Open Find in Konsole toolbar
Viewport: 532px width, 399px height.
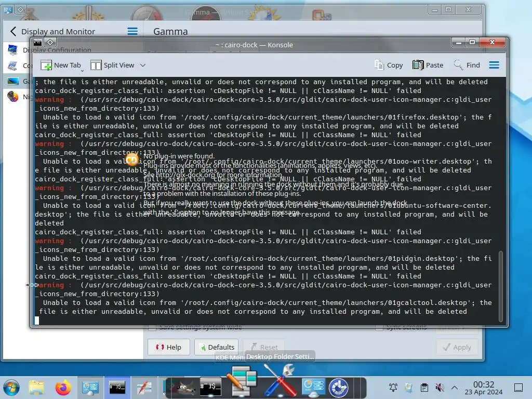pyautogui.click(x=467, y=65)
